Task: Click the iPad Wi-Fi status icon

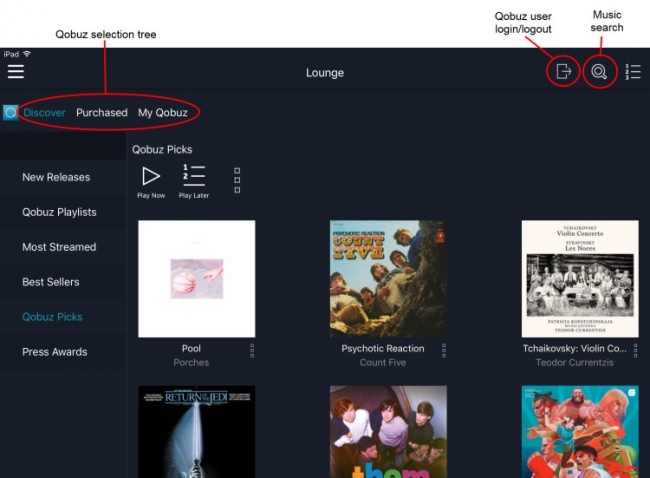Action: 27,54
